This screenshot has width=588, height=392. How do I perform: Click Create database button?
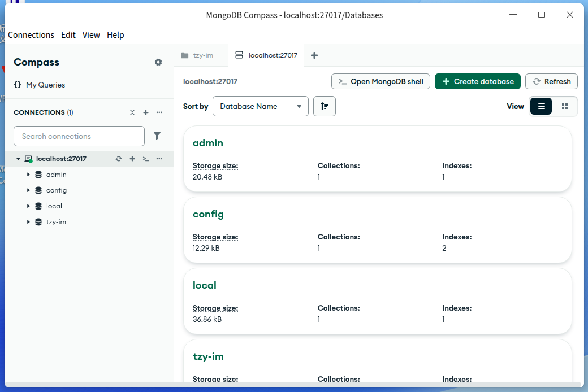(x=477, y=81)
